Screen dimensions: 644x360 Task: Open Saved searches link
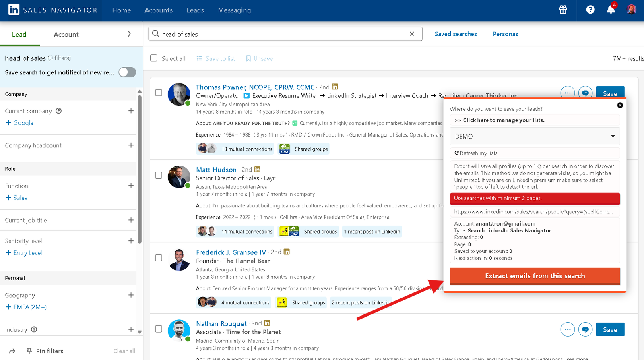click(456, 34)
